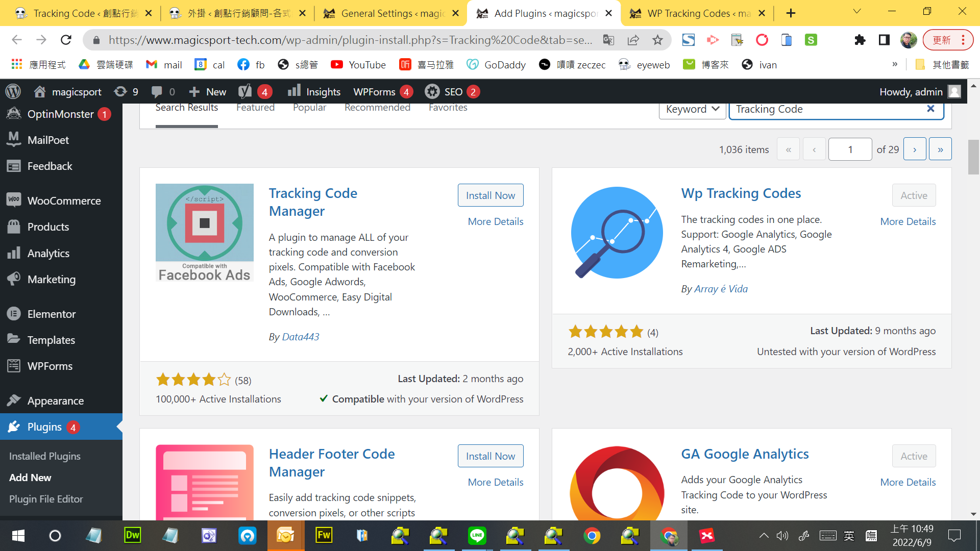The width and height of the screenshot is (980, 551).
Task: View More Details for Wp Tracking Codes
Action: pyautogui.click(x=908, y=221)
